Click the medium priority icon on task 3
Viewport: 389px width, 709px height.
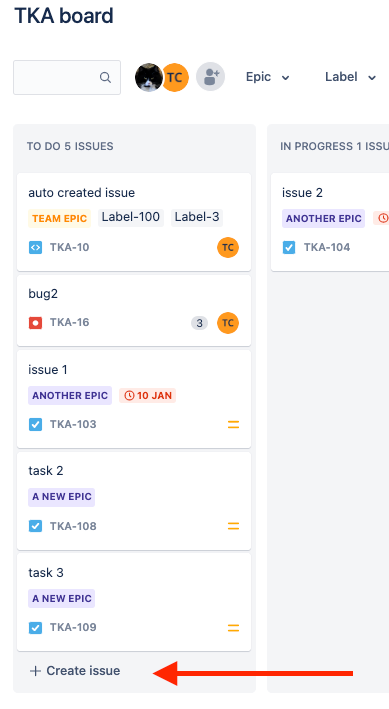coord(233,628)
